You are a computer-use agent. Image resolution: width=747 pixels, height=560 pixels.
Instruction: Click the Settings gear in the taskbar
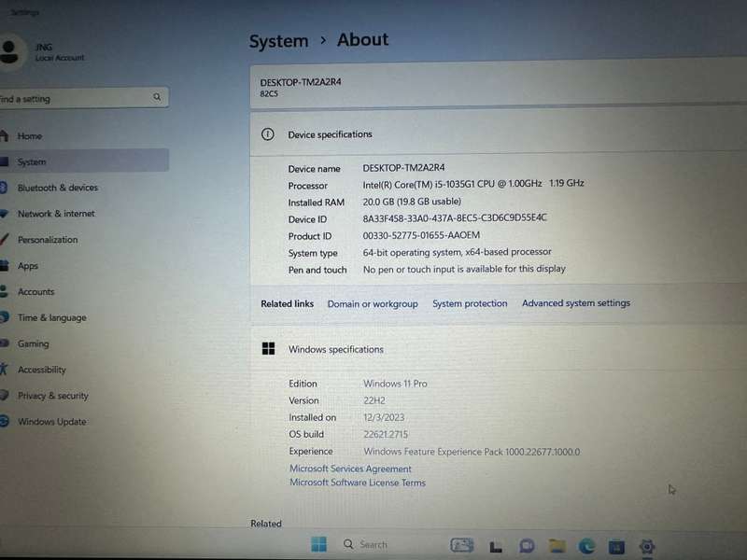pos(646,547)
